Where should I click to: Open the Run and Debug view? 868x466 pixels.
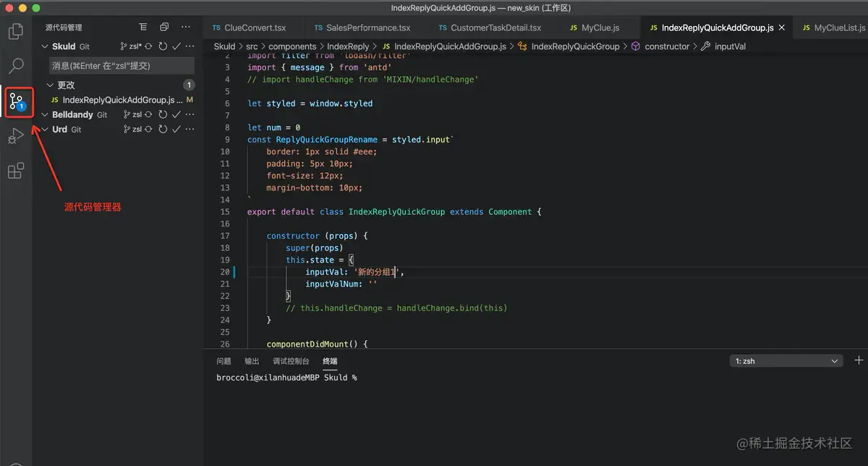coord(15,136)
